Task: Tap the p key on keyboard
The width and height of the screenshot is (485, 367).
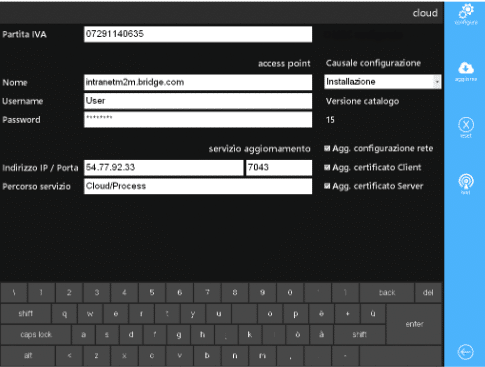Action: [295, 314]
